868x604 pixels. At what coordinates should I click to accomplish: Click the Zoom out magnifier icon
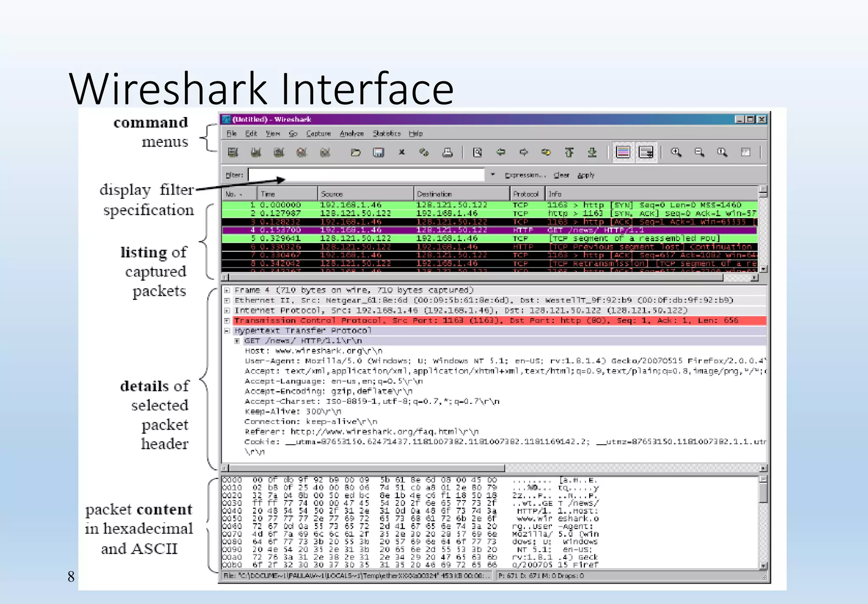(x=699, y=153)
